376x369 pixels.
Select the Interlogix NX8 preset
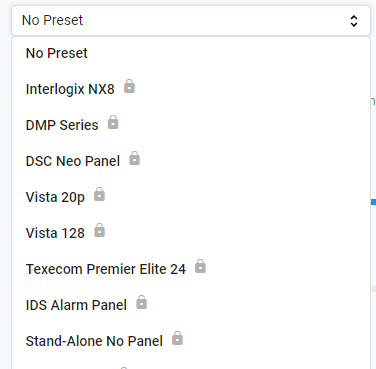tap(191, 89)
